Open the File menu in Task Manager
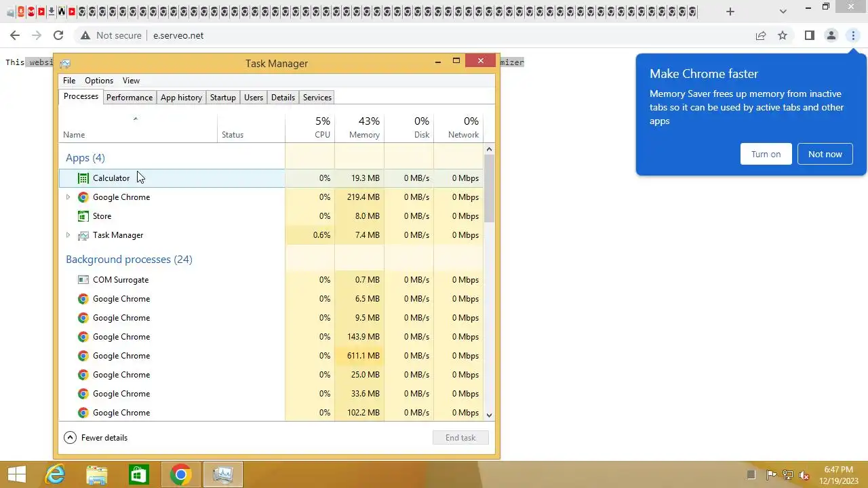This screenshot has height=488, width=868. click(x=69, y=81)
